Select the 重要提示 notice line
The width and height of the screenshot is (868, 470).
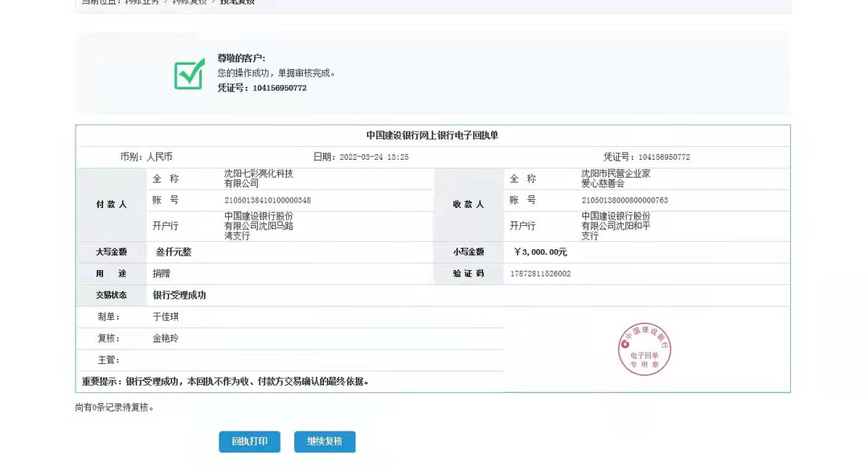[x=225, y=382]
